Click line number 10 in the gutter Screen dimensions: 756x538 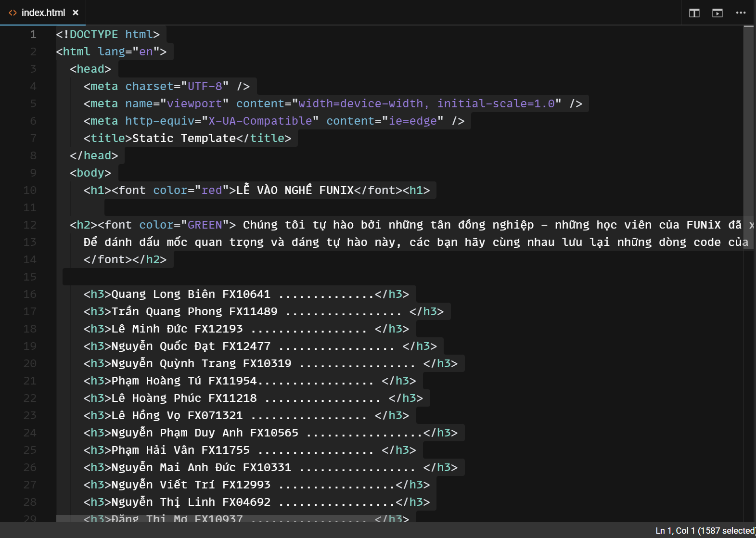click(x=30, y=191)
